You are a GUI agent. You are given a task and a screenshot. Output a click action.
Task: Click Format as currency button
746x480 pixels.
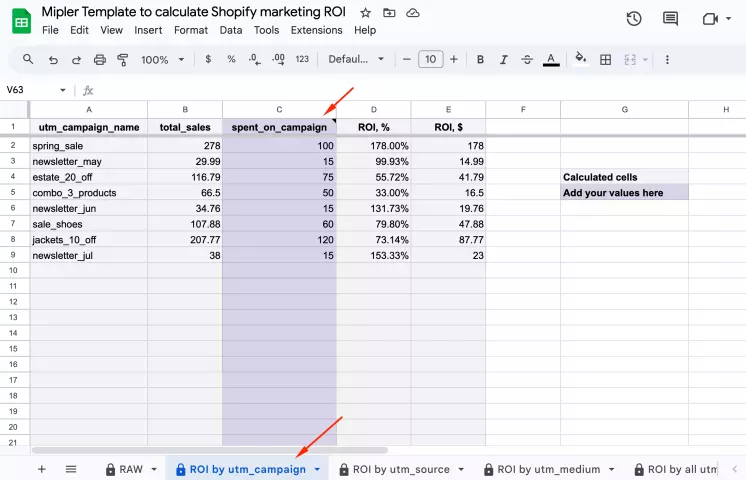pos(208,60)
